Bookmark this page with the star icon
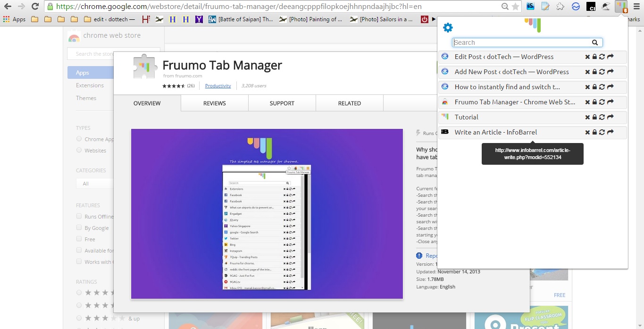 515,7
